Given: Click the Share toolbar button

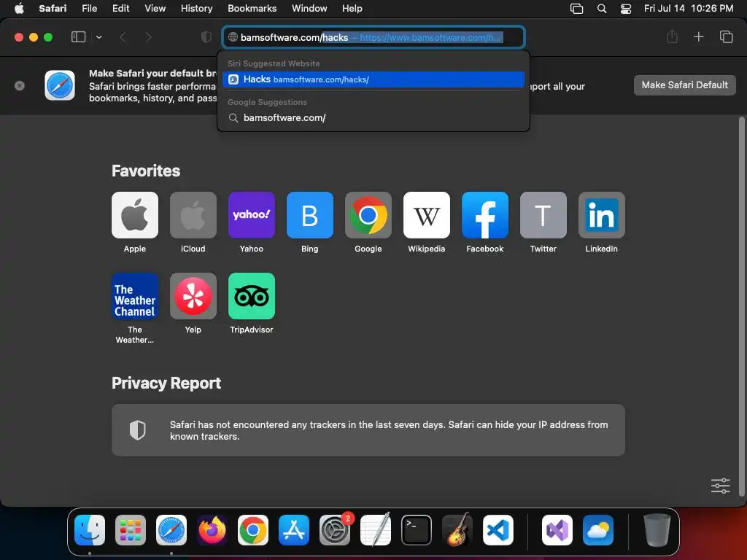Looking at the screenshot, I should point(672,37).
